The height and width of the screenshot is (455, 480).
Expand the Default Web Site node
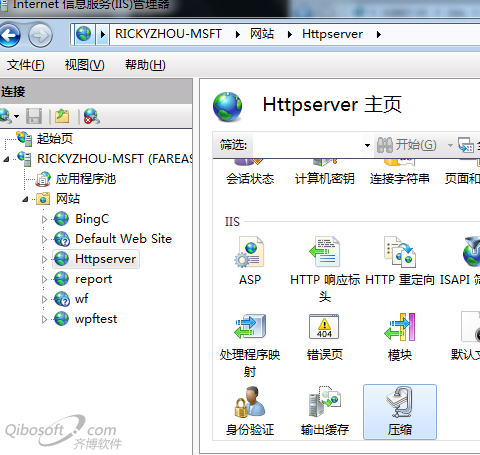pyautogui.click(x=44, y=239)
